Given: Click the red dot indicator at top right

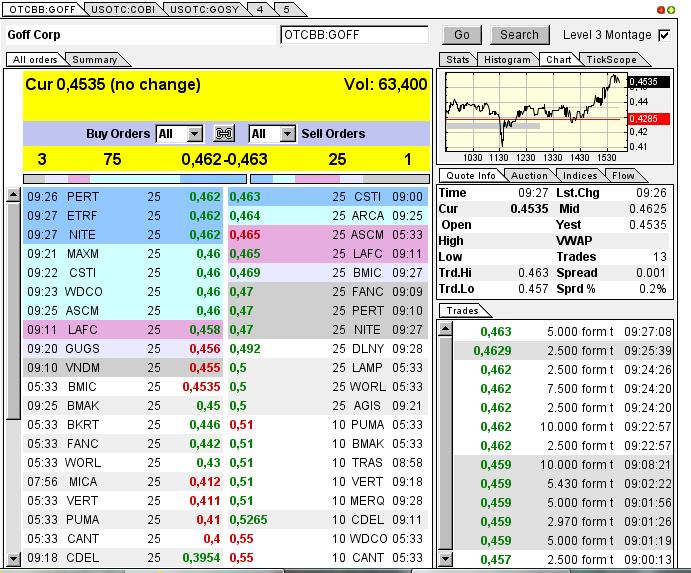Looking at the screenshot, I should [661, 10].
